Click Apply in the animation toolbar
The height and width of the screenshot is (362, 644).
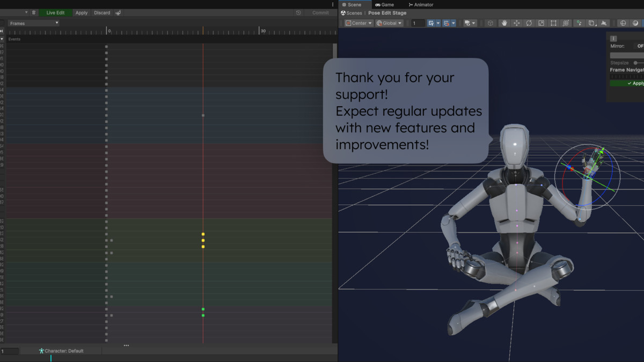82,12
